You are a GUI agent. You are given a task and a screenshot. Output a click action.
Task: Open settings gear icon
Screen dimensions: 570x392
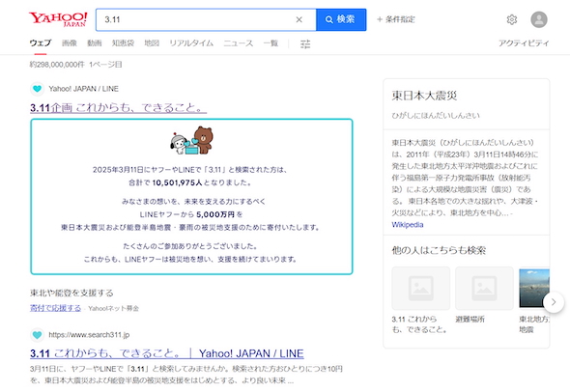pos(512,19)
